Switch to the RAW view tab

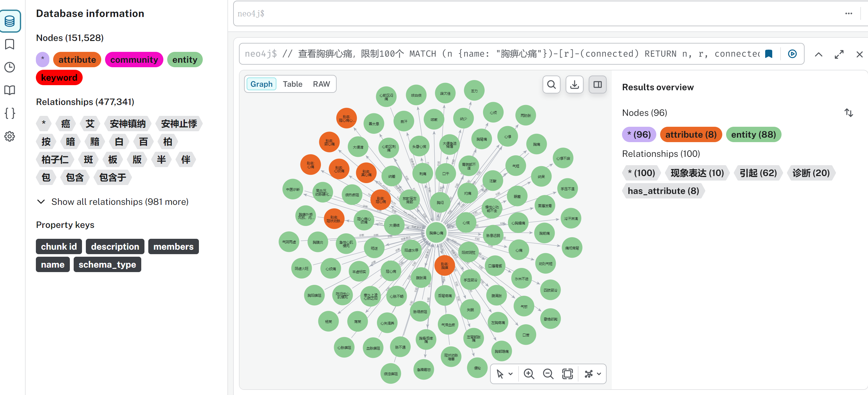321,84
